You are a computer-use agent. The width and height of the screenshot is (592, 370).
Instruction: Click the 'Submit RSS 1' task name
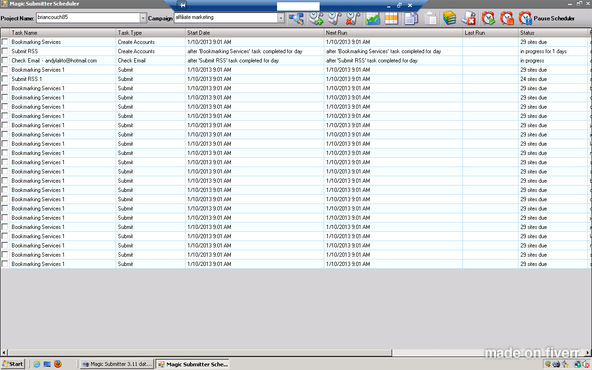[x=26, y=79]
